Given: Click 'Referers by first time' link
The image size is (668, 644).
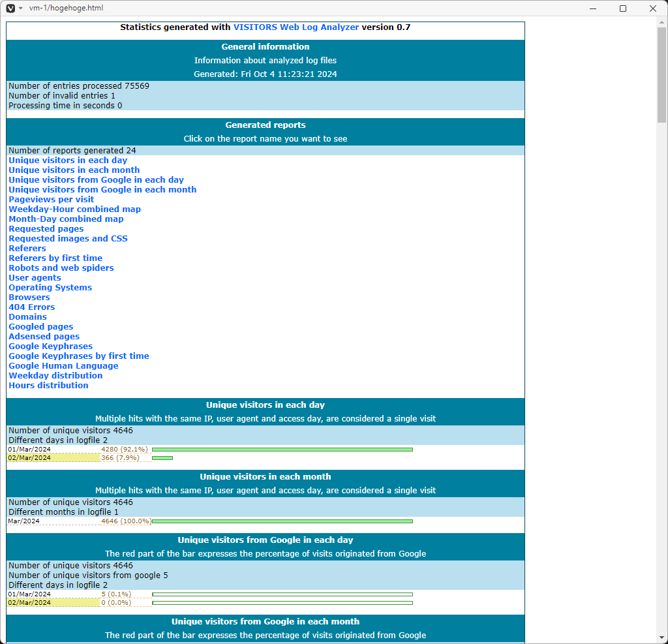Looking at the screenshot, I should coord(55,258).
